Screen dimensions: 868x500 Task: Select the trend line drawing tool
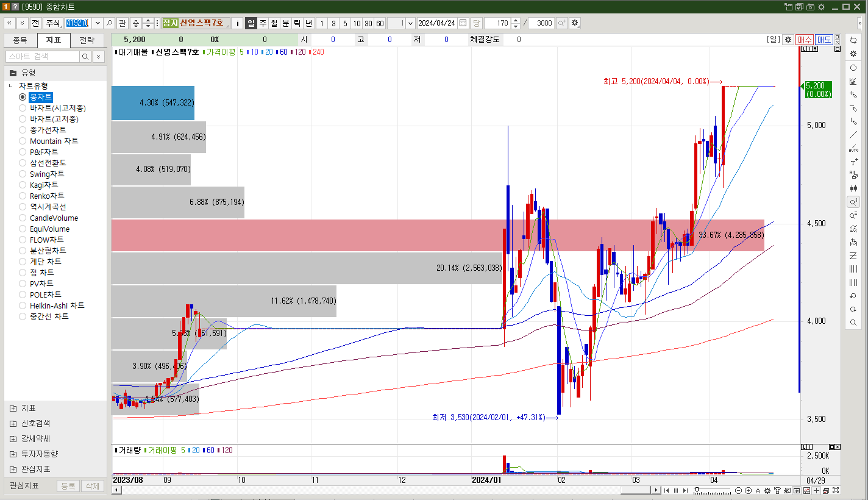click(853, 135)
